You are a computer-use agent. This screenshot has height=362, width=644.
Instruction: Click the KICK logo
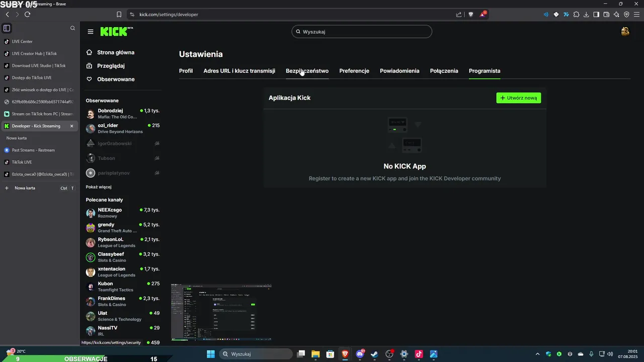tap(116, 31)
